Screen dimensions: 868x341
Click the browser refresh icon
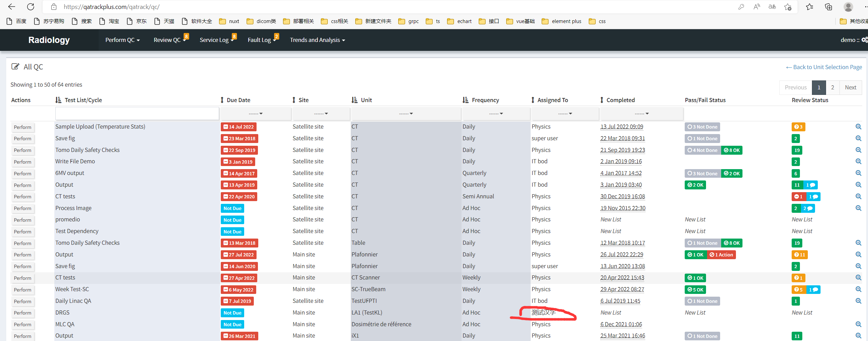tap(31, 7)
